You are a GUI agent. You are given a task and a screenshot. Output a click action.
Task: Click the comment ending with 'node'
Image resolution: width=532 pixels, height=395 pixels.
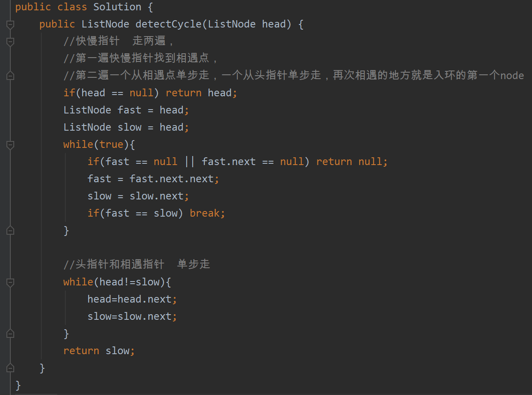pyautogui.click(x=294, y=76)
